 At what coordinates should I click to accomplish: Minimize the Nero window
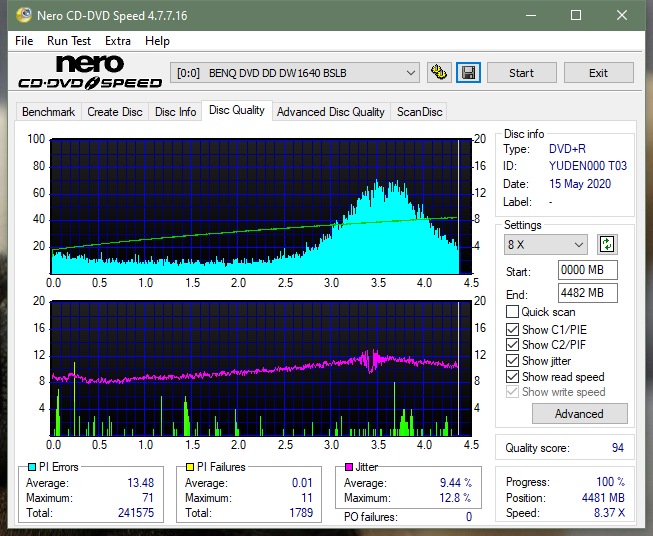coord(531,15)
